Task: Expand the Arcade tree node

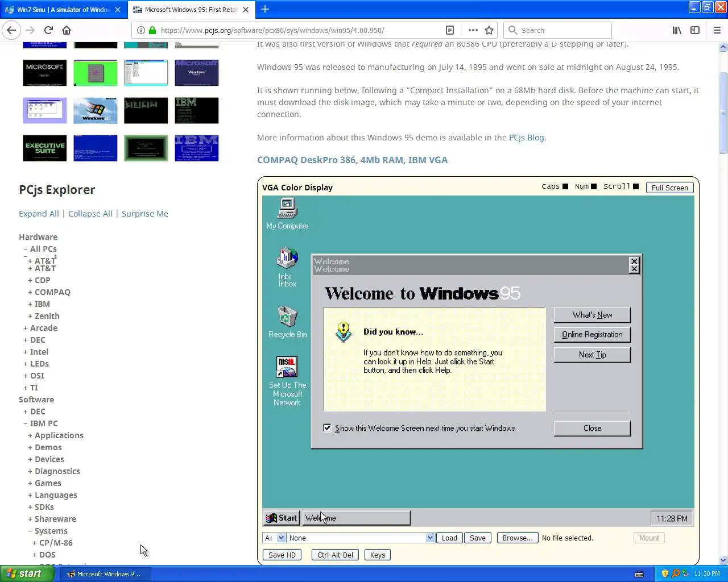Action: [26, 328]
